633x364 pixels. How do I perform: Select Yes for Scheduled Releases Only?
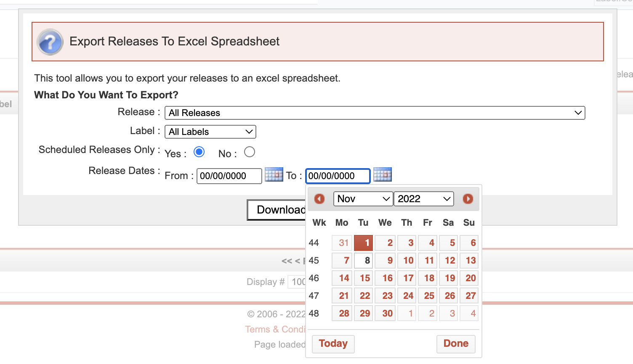199,152
